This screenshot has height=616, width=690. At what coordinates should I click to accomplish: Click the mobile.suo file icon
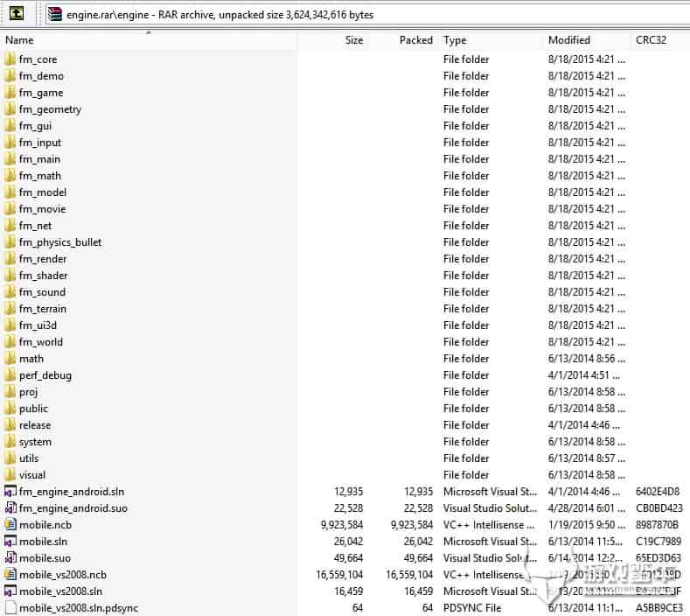click(x=10, y=557)
